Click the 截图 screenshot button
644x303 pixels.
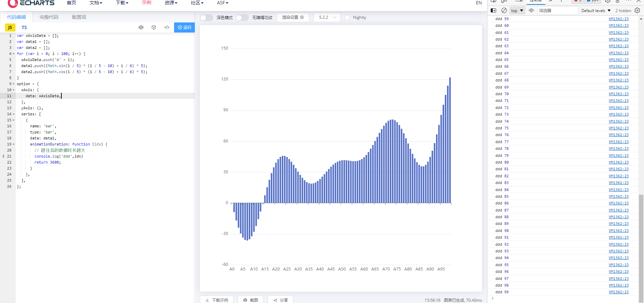251,300
